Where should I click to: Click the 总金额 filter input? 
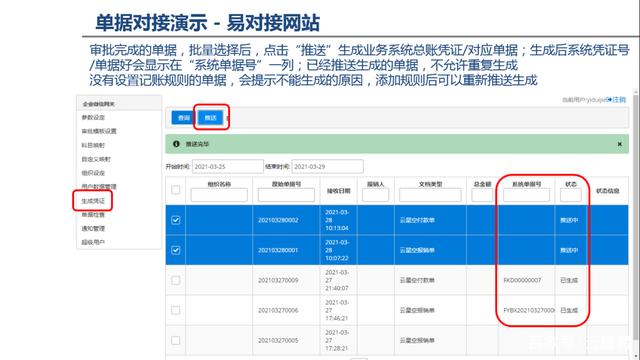[482, 195]
